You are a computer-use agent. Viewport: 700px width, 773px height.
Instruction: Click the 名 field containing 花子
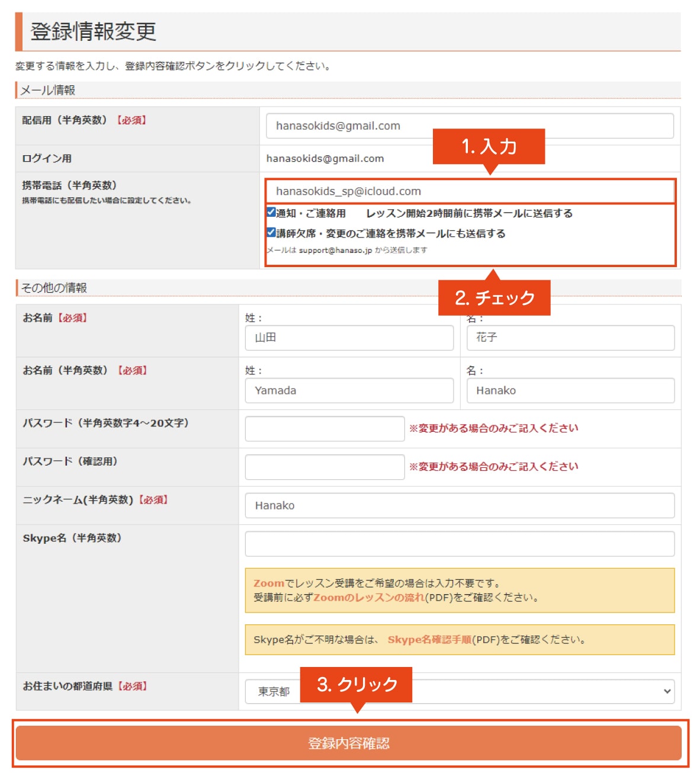click(x=570, y=338)
